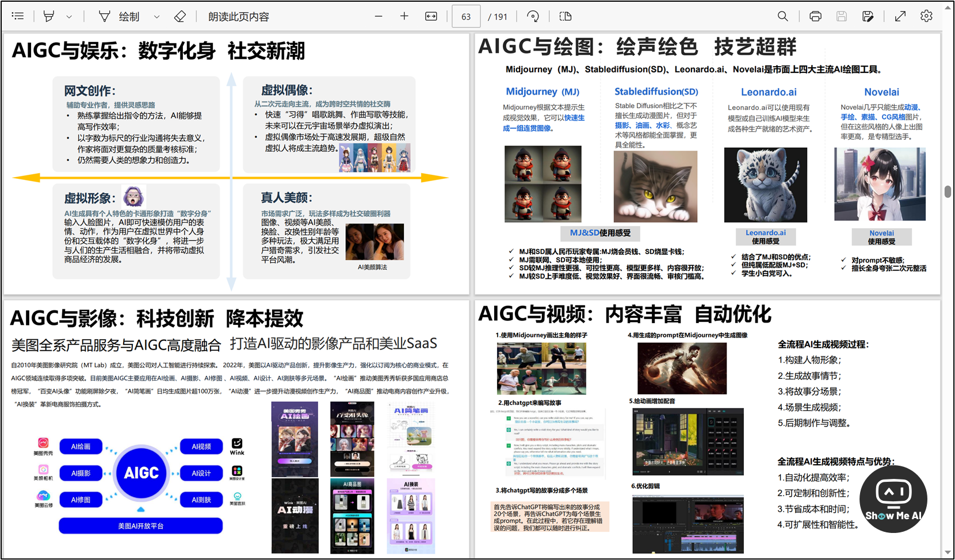Screen dimensions: 955x560
Task: Rotate the document pages
Action: tap(533, 16)
